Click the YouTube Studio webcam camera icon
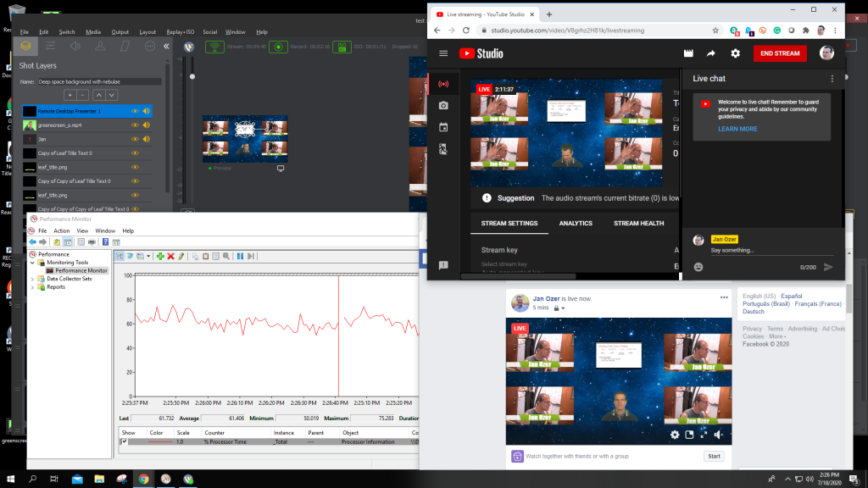The image size is (868, 488). click(442, 106)
